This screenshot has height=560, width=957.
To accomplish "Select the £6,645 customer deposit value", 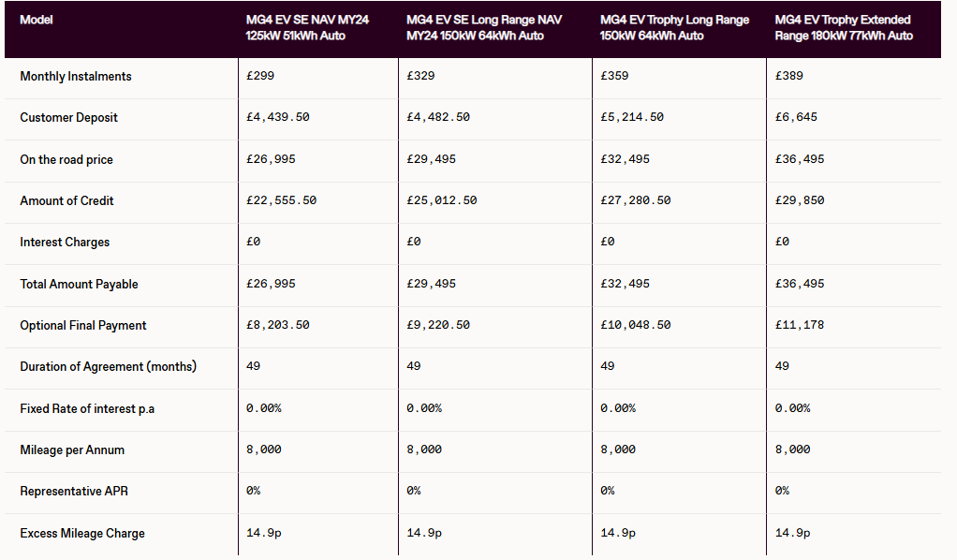I will [796, 117].
